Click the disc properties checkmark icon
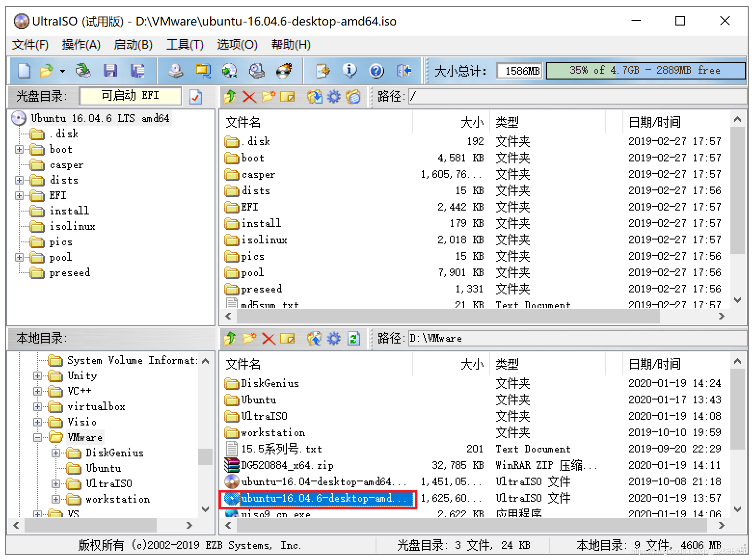 [196, 97]
